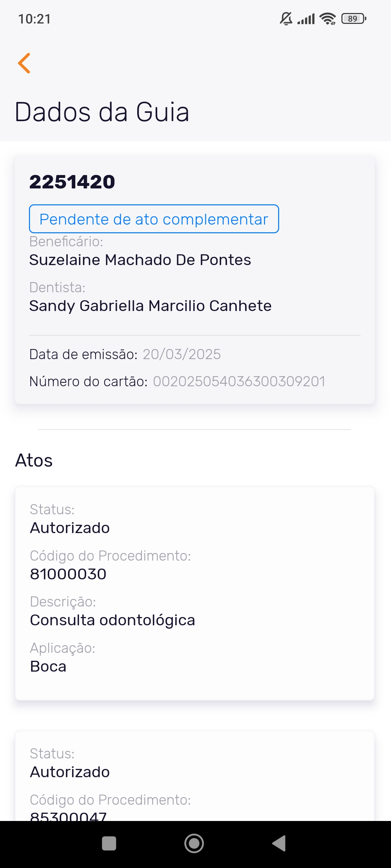391x868 pixels.
Task: Tap the status bar clock 10:21
Action: click(34, 19)
